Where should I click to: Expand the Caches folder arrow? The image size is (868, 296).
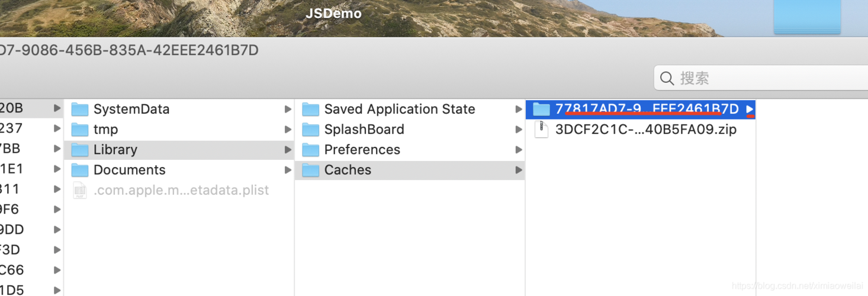click(519, 170)
